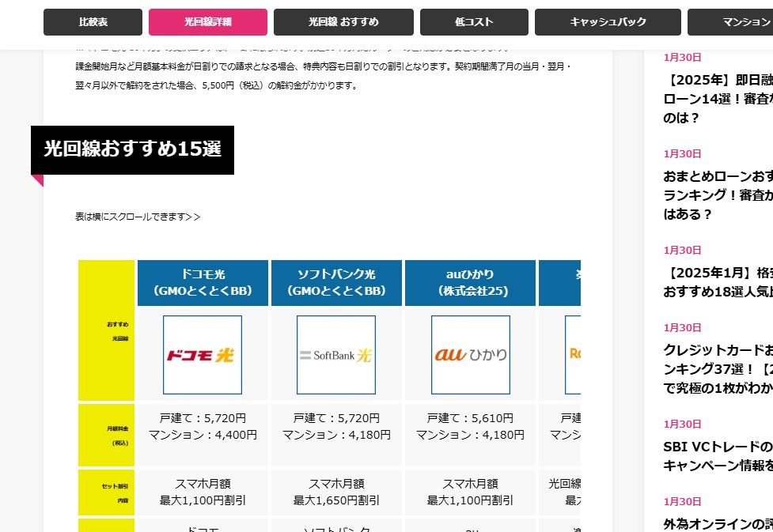Viewport: 773px width, 532px height.
Task: Open the 比較表 navigation tab
Action: click(x=93, y=22)
